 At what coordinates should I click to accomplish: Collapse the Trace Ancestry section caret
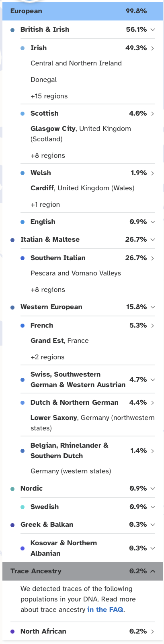tap(153, 571)
